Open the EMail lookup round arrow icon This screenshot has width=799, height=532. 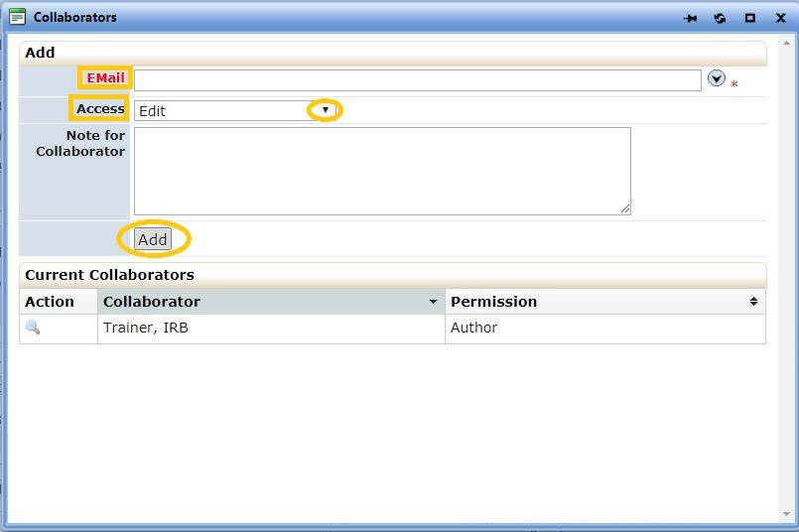click(x=716, y=78)
